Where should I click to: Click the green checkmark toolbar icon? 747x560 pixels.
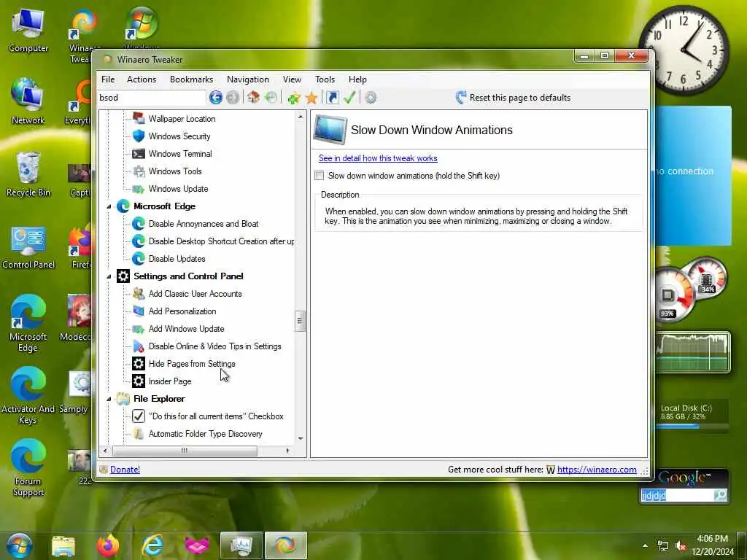(349, 98)
